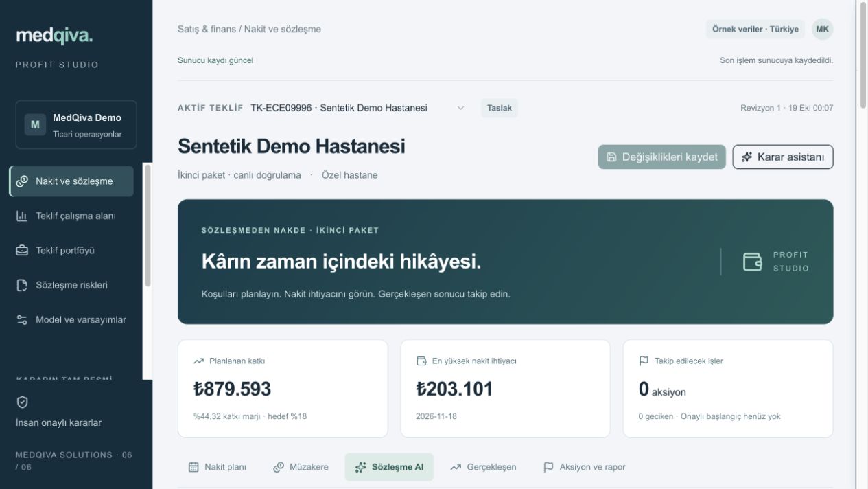Viewport: 868px width, 489px height.
Task: Click the Sunucu kaydı güncel status text
Action: pyautogui.click(x=215, y=60)
